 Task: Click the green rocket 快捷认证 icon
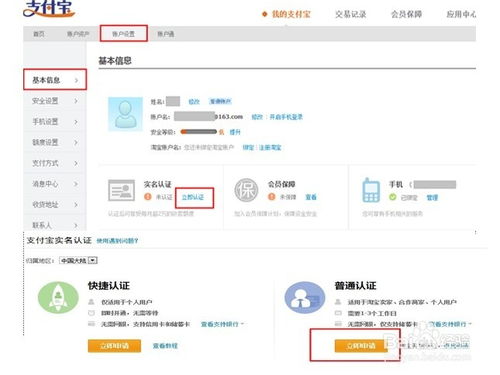point(58,297)
